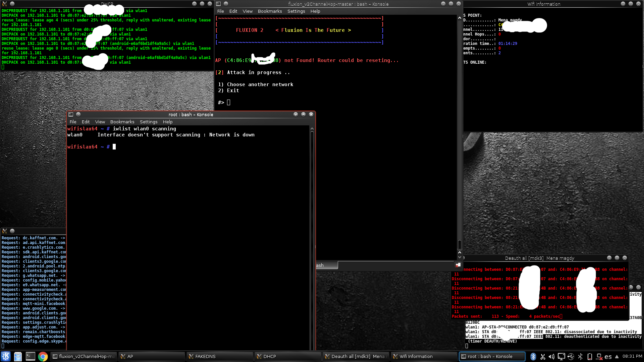Image resolution: width=644 pixels, height=362 pixels.
Task: Click '1) Choose another network' text
Action: [x=256, y=84]
